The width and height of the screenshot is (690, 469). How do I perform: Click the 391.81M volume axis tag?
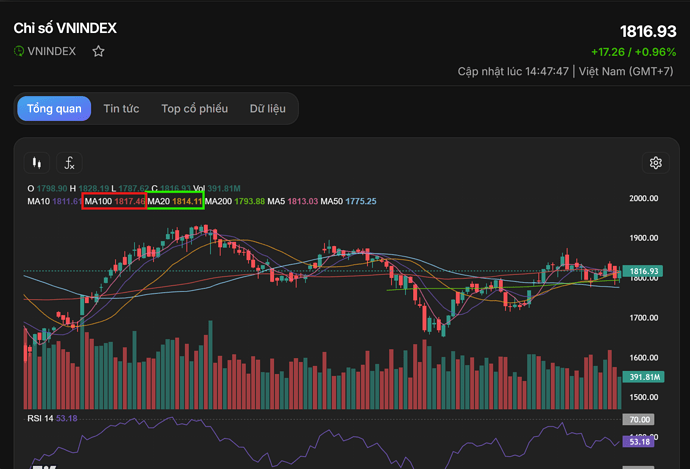click(643, 377)
